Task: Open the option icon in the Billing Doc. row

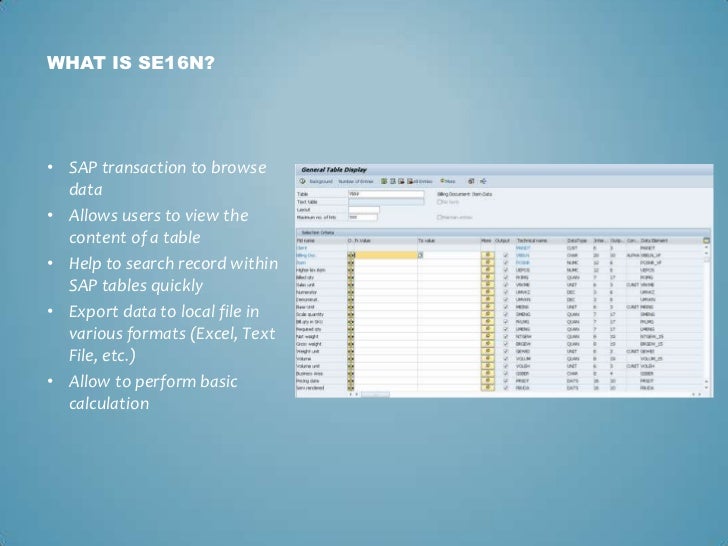Action: pos(351,255)
